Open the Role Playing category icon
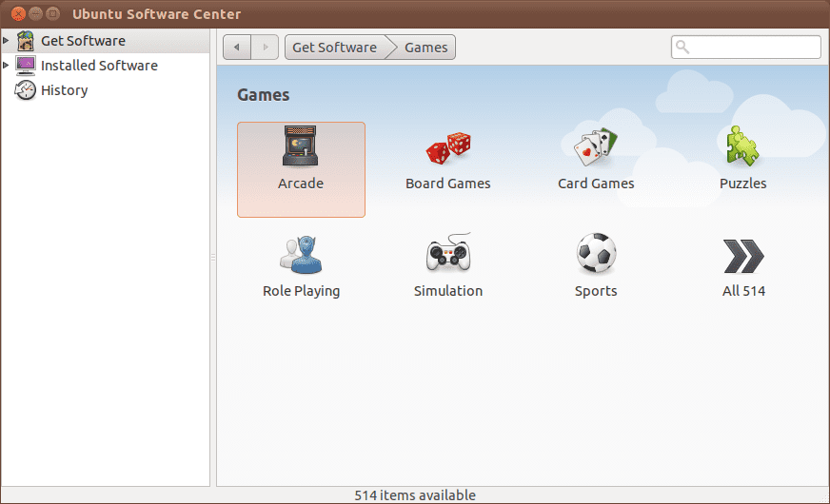This screenshot has width=830, height=504. click(301, 254)
